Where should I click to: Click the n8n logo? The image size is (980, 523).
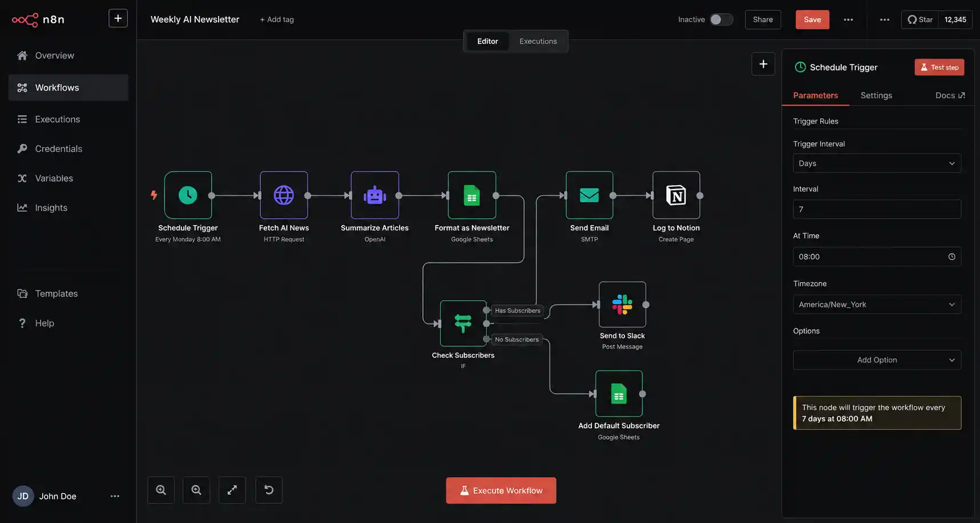(x=38, y=19)
